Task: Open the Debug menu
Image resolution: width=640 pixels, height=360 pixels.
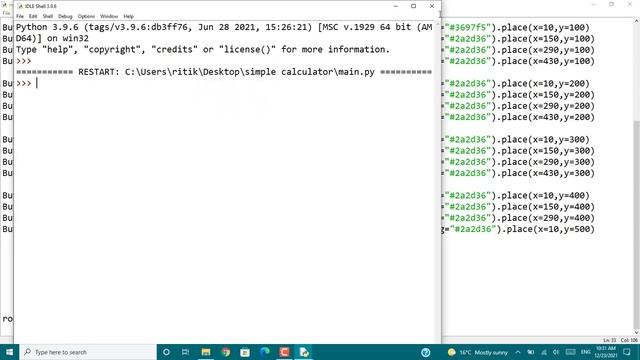Action: tap(65, 16)
